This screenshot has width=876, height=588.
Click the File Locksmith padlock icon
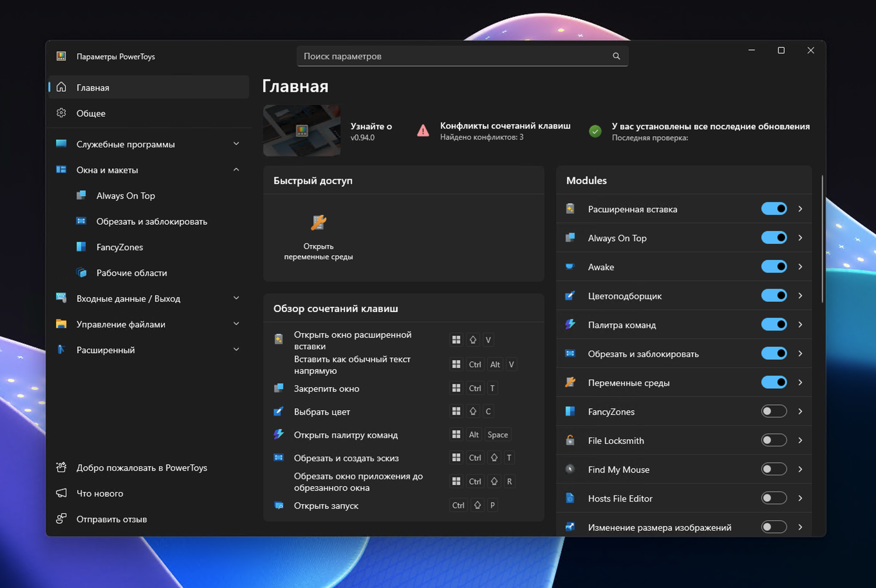[570, 440]
